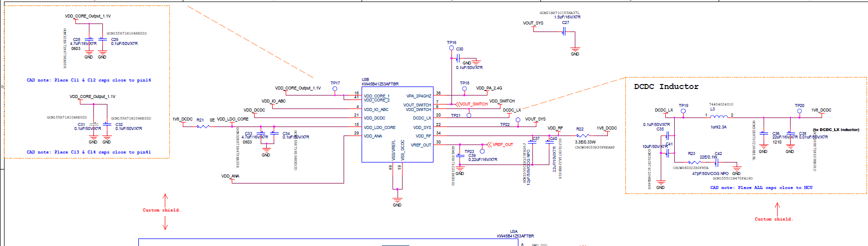Select capacitor C29 symbol
The height and width of the screenshot is (246, 868).
point(102,39)
